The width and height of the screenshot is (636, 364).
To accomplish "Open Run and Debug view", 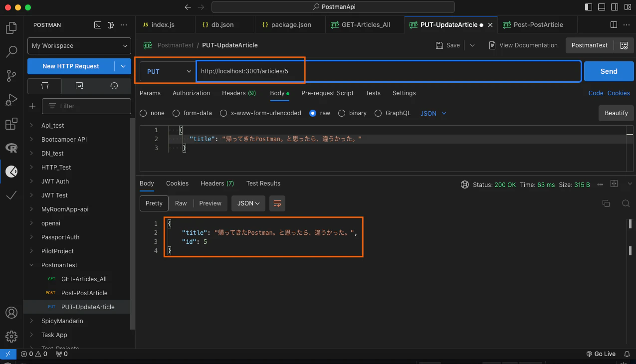I will [11, 100].
